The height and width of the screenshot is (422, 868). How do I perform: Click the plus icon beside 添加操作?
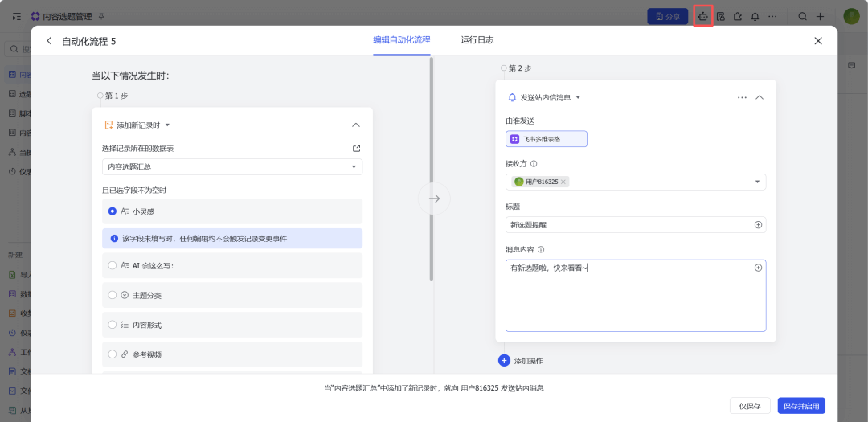(504, 360)
